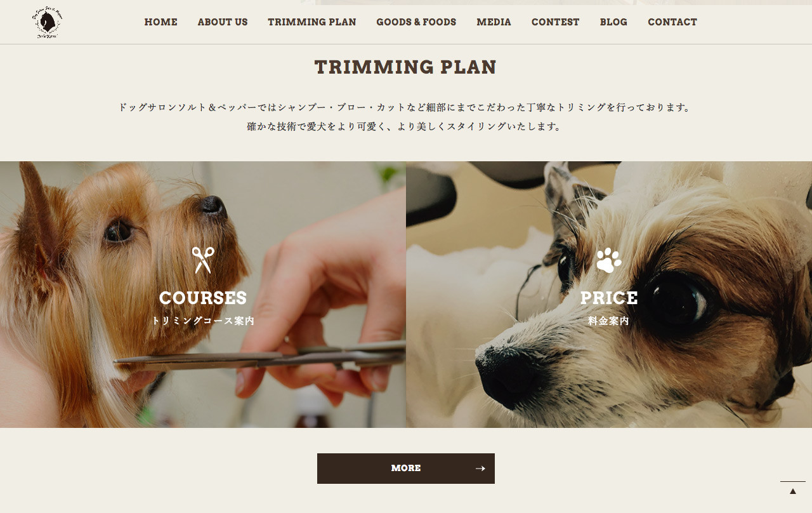812x513 pixels.
Task: Navigate to the CONTEST page
Action: click(x=556, y=22)
